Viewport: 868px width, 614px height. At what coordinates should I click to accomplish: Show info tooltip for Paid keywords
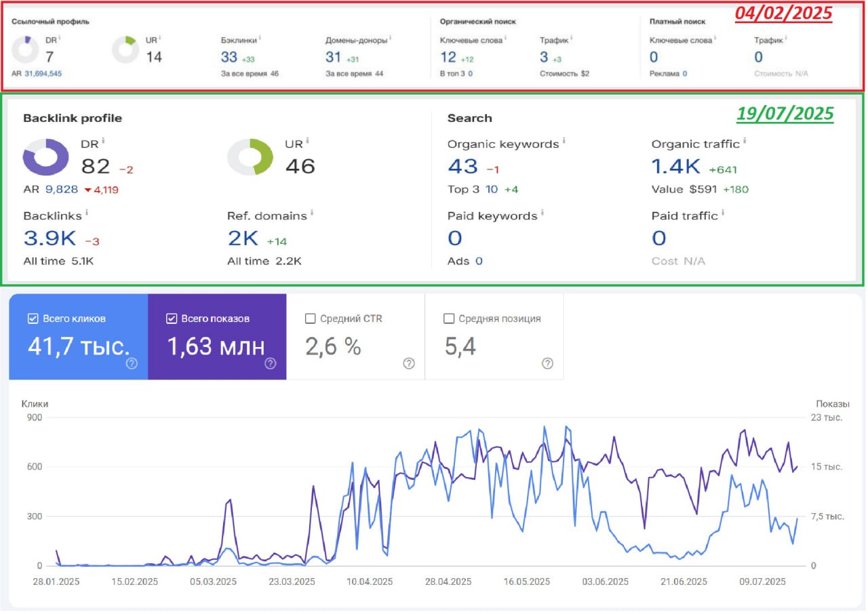(x=542, y=213)
